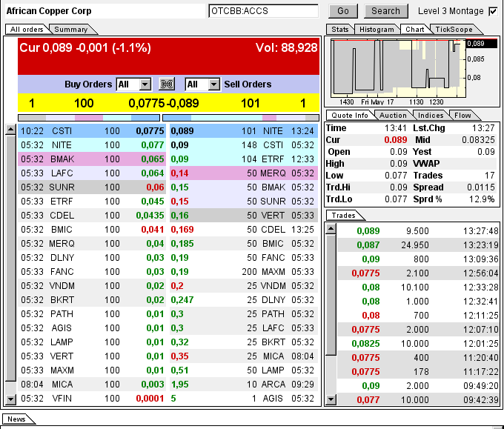Click the OTCBB:ACCS symbol input field
Screen dimensions: 504x429
pyautogui.click(x=263, y=11)
